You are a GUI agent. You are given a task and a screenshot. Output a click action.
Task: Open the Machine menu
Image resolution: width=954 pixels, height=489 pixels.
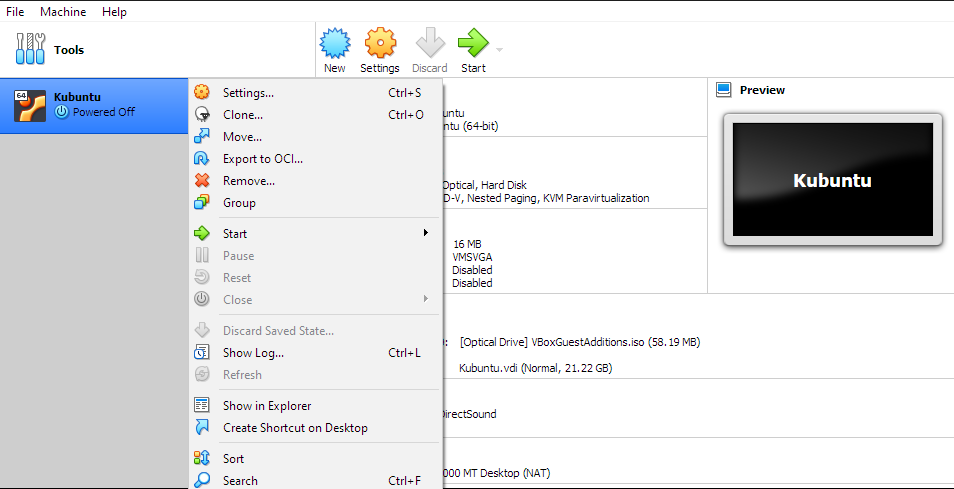pyautogui.click(x=63, y=12)
